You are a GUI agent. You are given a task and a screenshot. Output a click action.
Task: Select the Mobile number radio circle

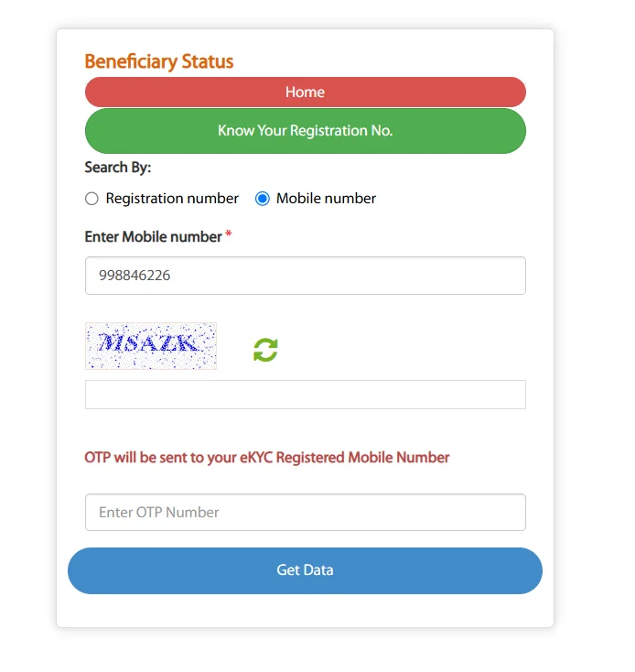pos(262,199)
